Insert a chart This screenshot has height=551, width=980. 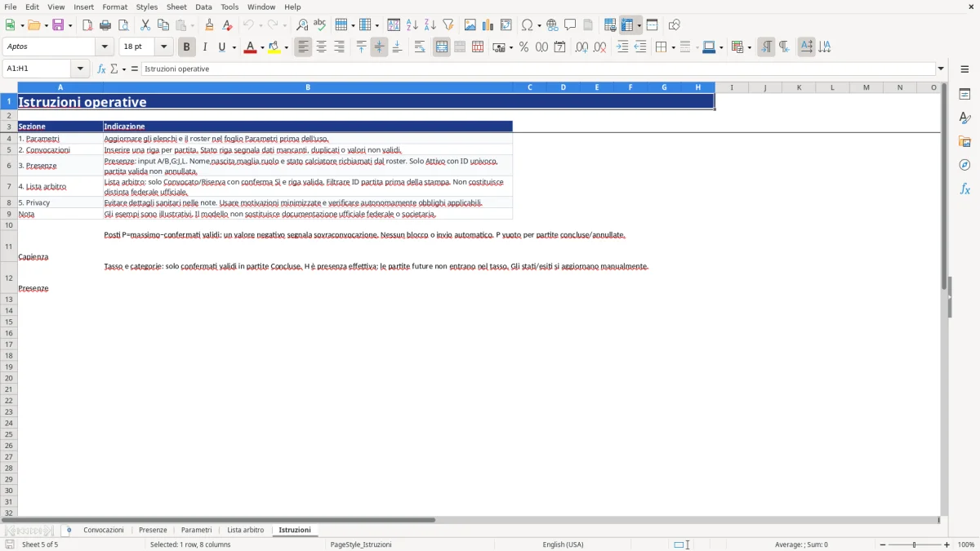click(x=488, y=25)
